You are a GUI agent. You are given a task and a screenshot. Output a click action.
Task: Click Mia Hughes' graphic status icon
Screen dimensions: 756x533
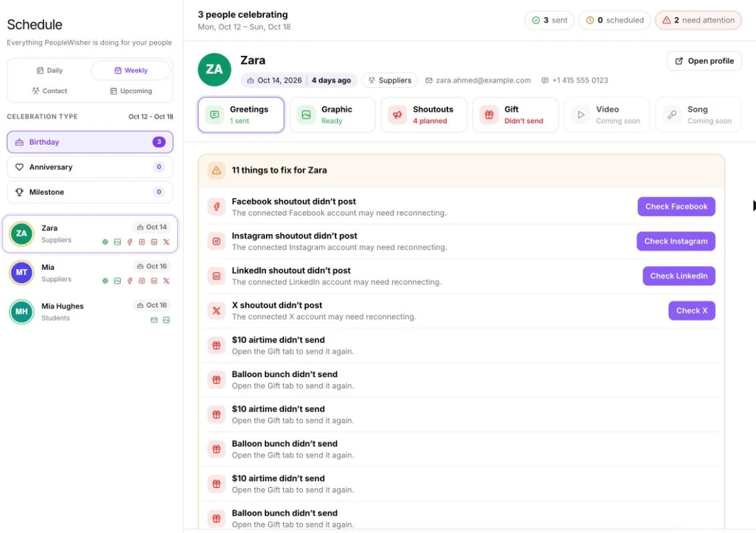167,320
